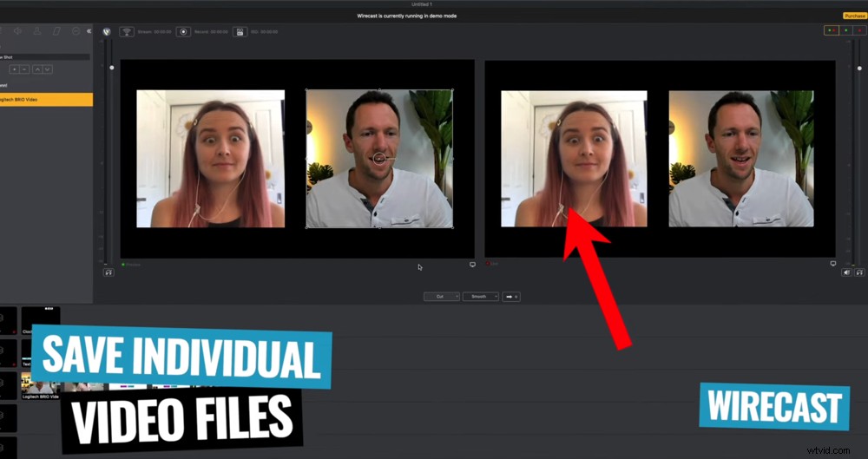Viewport: 868px width, 459px height.
Task: Click the second master layer stack icon
Action: [1, 350]
